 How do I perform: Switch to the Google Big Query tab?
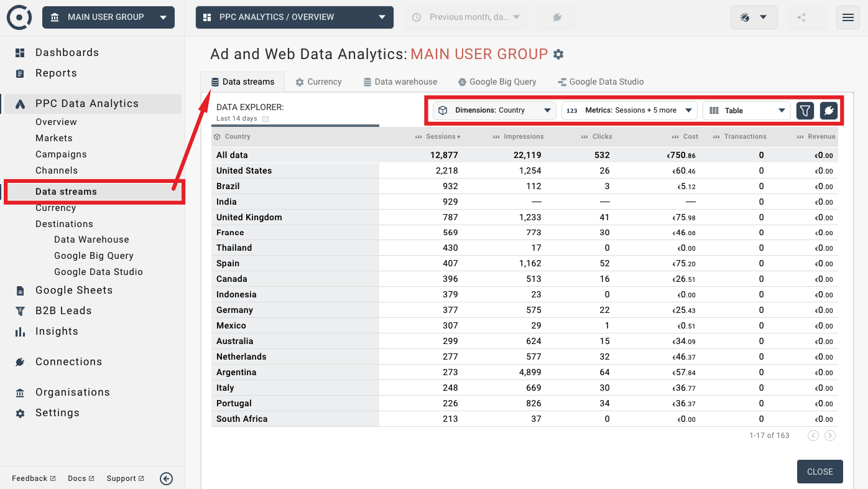click(497, 82)
